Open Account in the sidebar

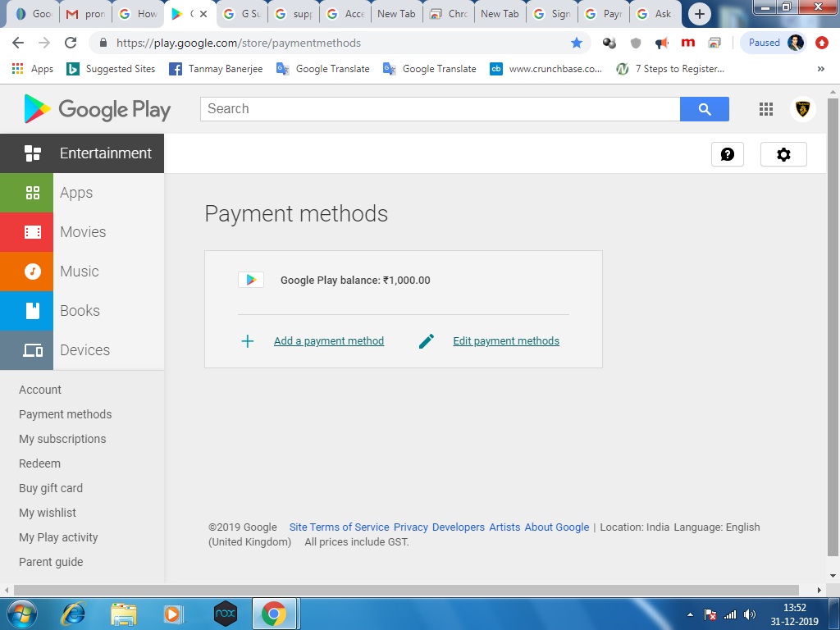tap(40, 390)
